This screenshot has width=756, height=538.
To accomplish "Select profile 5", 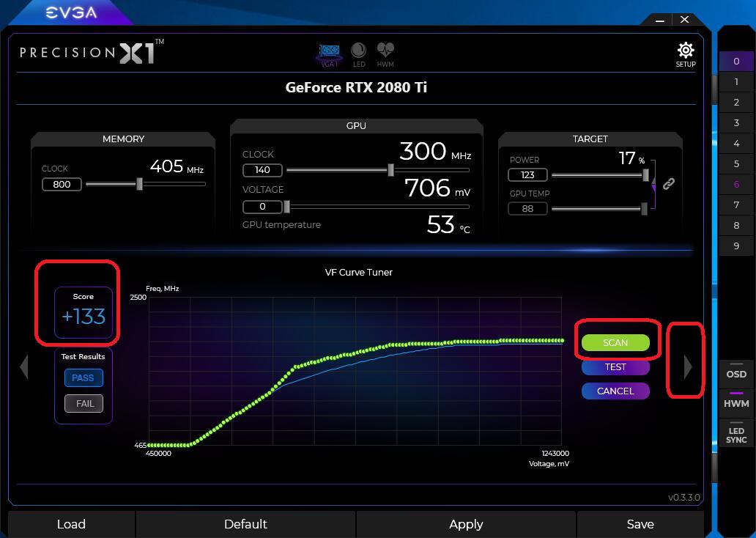I will point(736,163).
